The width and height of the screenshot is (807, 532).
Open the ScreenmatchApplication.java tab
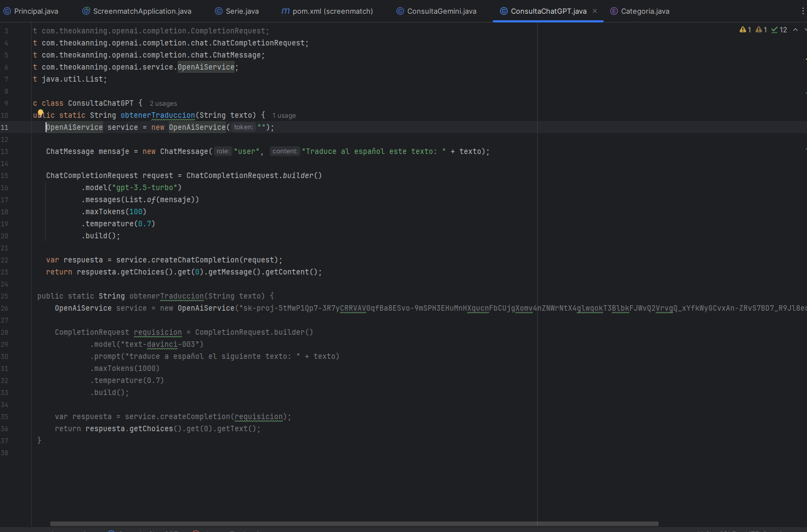click(x=137, y=11)
